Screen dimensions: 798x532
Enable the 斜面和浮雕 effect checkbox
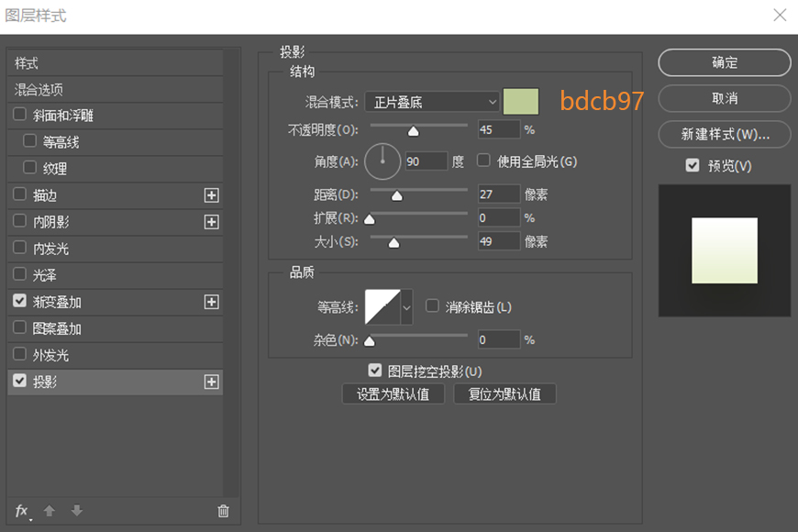[21, 115]
